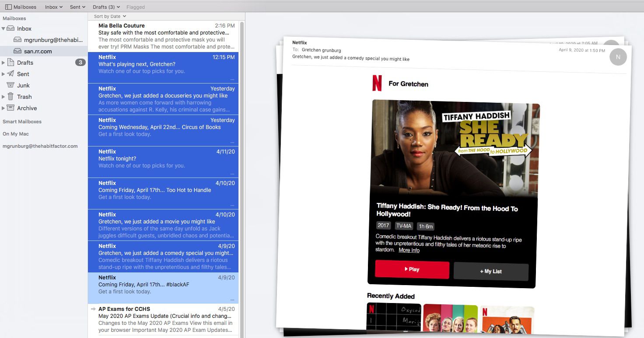Open the Mia Bella Couture email
The width and height of the screenshot is (644, 338).
tap(163, 36)
